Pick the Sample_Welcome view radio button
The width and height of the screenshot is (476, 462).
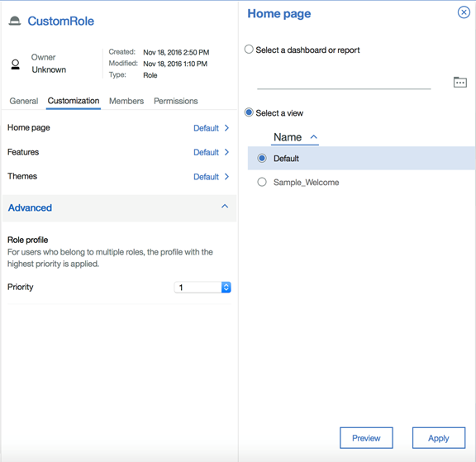pyautogui.click(x=262, y=182)
